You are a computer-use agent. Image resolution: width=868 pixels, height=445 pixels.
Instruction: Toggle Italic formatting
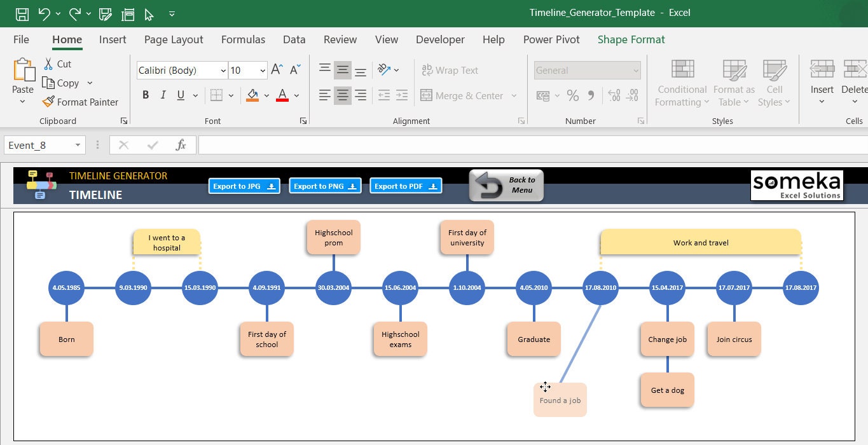[163, 95]
